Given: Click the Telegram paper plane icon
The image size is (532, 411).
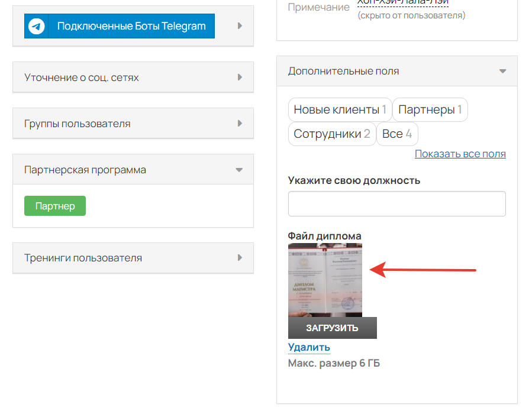Looking at the screenshot, I should coord(37,26).
